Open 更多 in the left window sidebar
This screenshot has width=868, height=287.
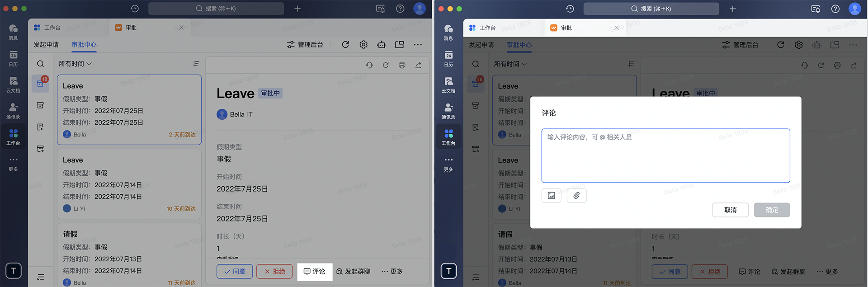coord(13,164)
